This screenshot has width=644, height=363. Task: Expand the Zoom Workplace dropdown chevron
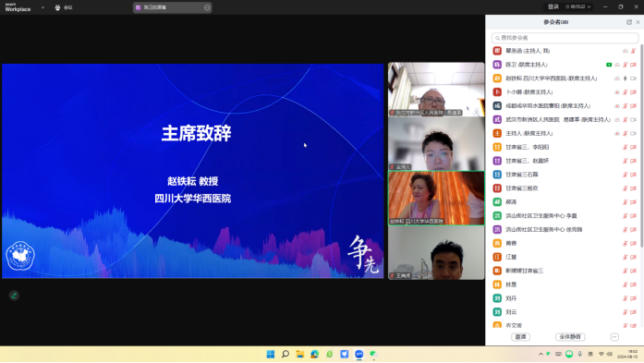(43, 7)
